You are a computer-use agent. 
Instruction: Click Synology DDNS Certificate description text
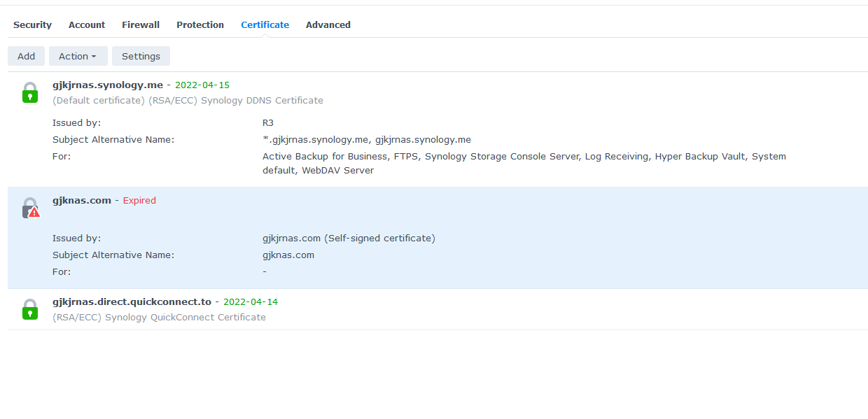click(188, 100)
